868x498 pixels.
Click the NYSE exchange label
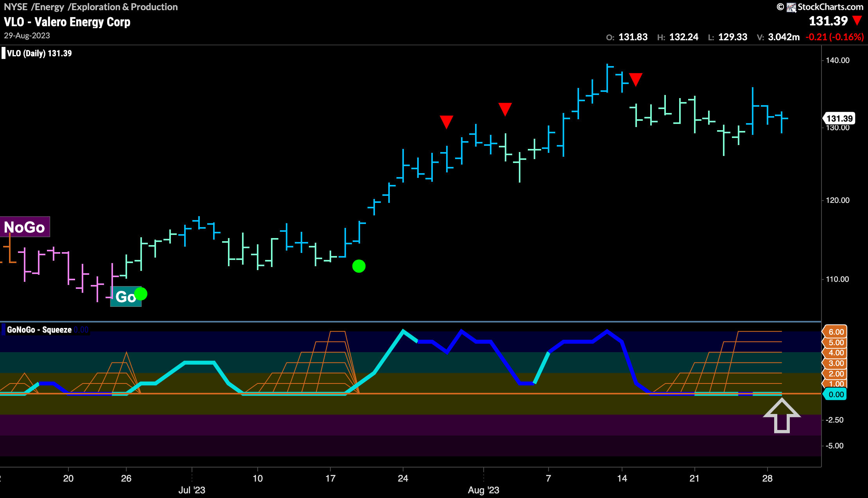(16, 7)
